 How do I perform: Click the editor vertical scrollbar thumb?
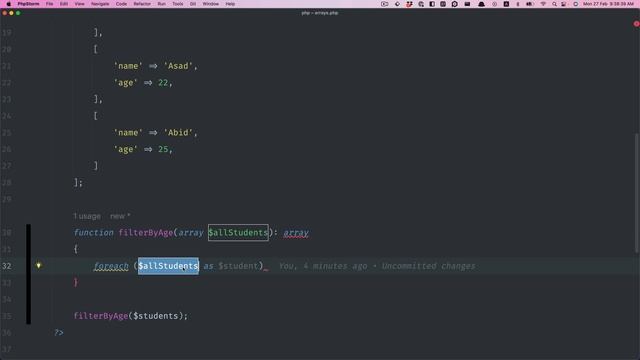[636, 192]
